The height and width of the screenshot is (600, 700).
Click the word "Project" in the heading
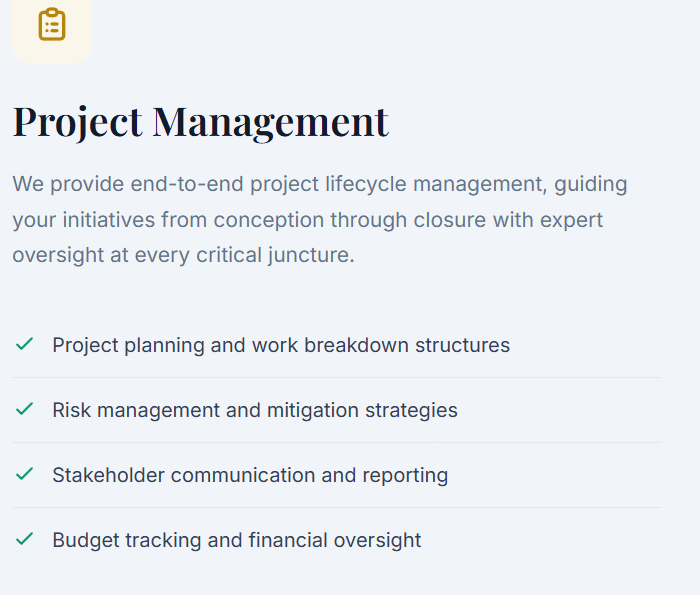(x=78, y=122)
